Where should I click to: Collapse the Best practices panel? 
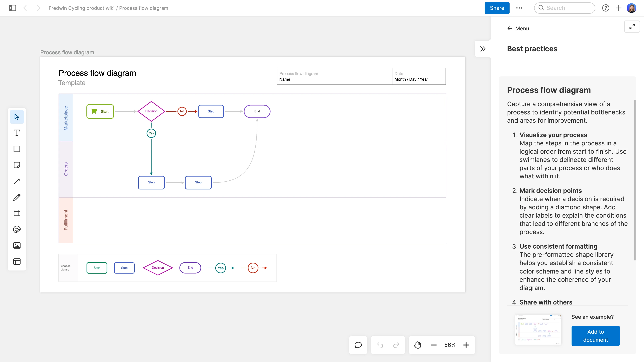pos(483,49)
